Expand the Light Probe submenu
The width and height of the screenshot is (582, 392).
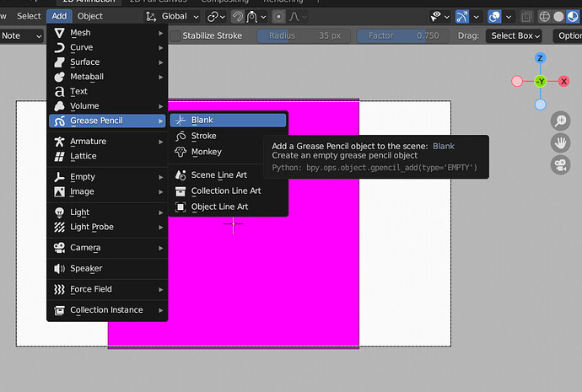(x=107, y=227)
